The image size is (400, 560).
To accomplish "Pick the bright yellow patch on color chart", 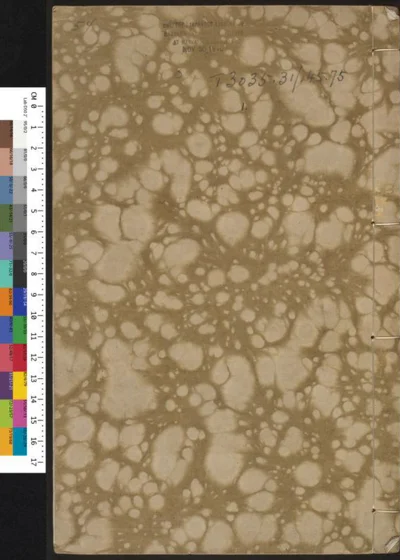I will [x=20, y=386].
